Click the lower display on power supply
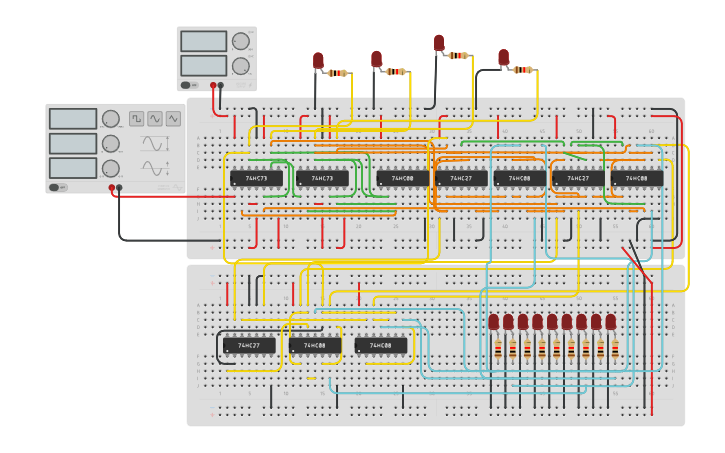The width and height of the screenshot is (725, 453). click(x=203, y=66)
